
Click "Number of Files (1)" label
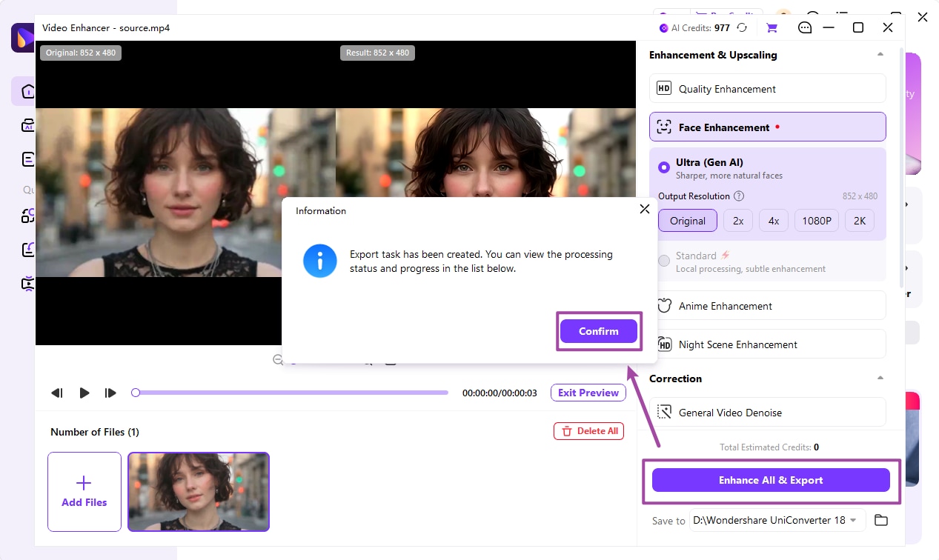95,432
